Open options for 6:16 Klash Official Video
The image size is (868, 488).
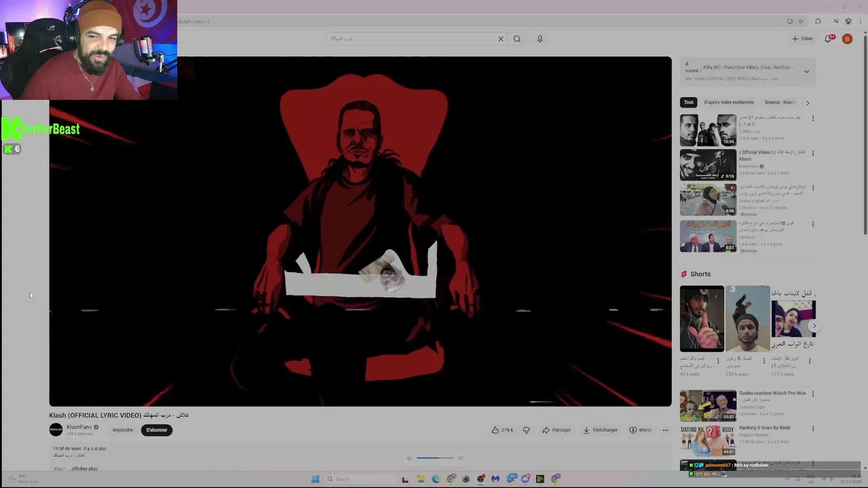tap(812, 153)
